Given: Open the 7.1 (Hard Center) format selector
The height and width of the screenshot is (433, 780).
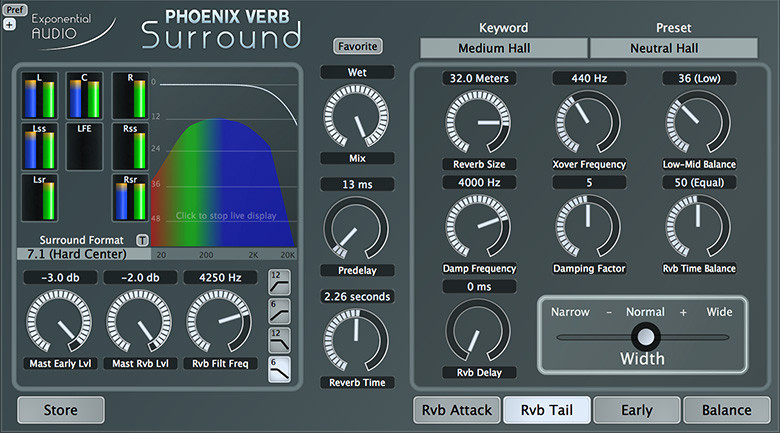Looking at the screenshot, I should [84, 254].
